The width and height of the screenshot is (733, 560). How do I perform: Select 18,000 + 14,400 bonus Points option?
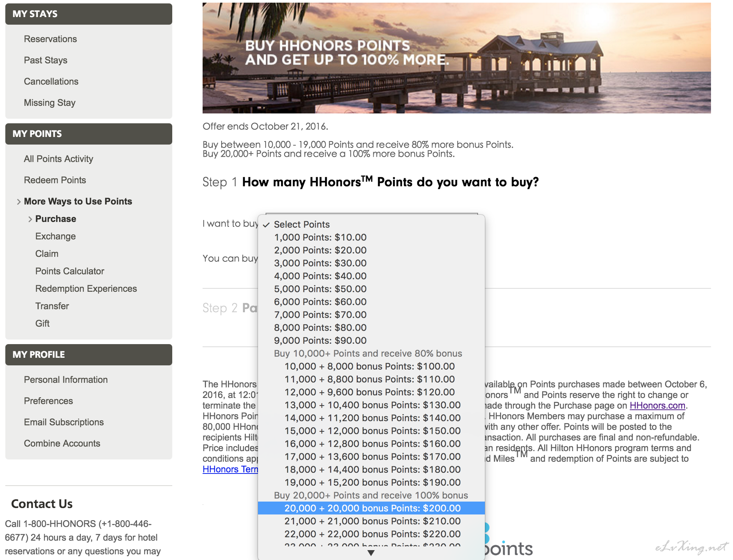(x=371, y=470)
